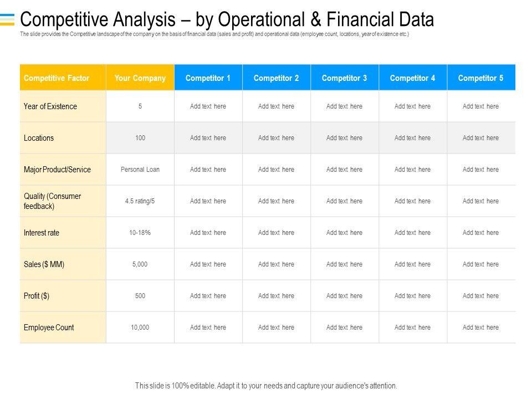Select the Competitor 5 column header

pyautogui.click(x=480, y=78)
